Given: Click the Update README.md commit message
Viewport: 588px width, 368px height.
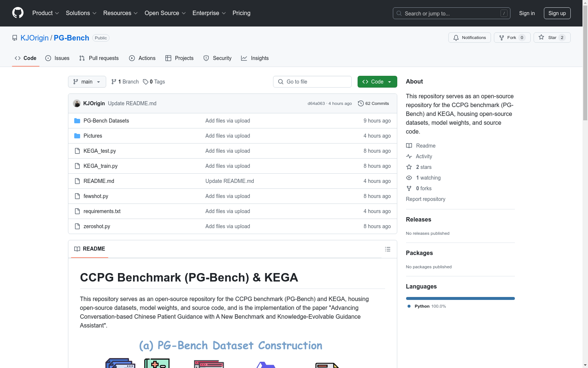Looking at the screenshot, I should [132, 103].
